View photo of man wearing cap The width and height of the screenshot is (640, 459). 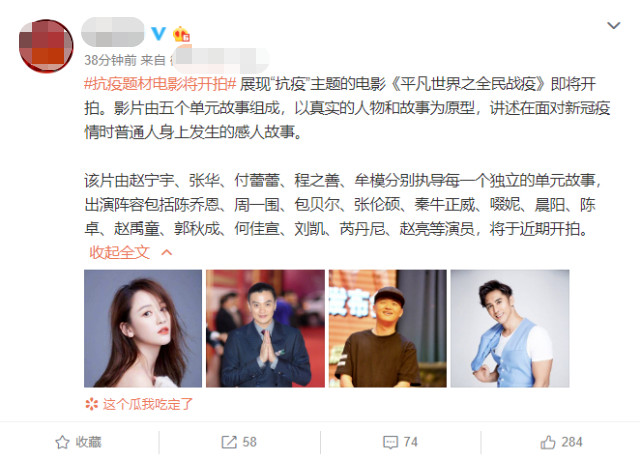tap(388, 328)
